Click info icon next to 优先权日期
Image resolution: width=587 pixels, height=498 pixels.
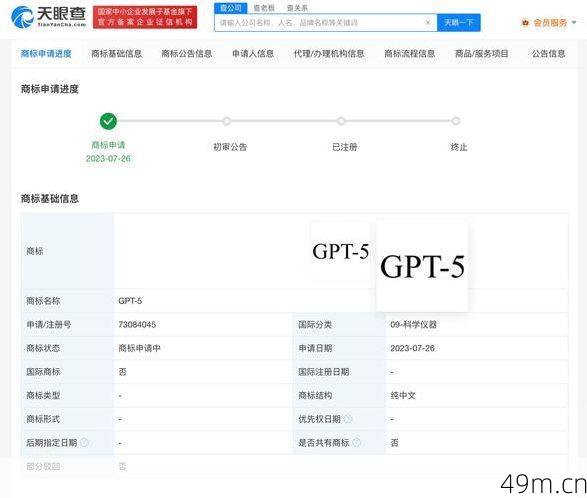pyautogui.click(x=348, y=419)
